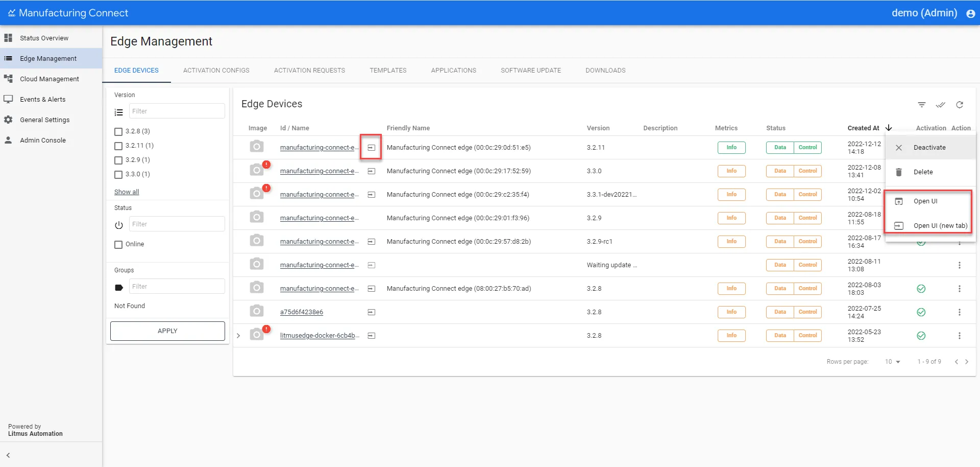The height and width of the screenshot is (467, 980).
Task: Click the Version filter input field
Action: coord(177,111)
